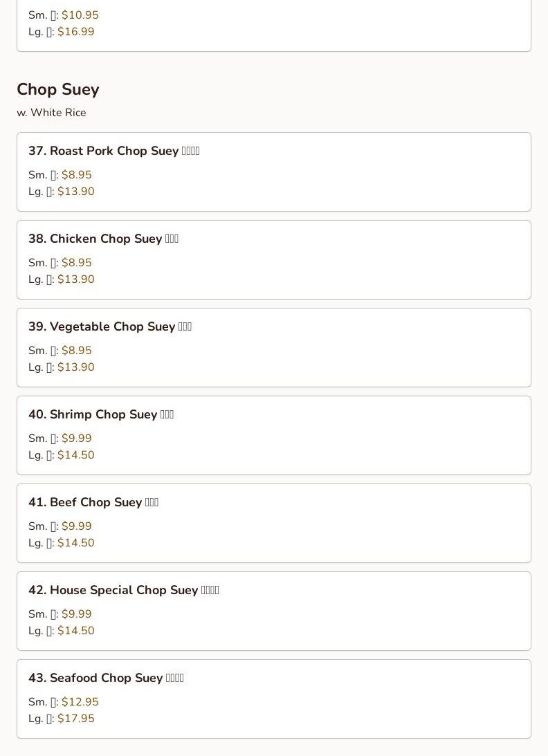The image size is (548, 756).
Task: Pick large Roast Pork Chop Suey $13.90
Action: pyautogui.click(x=75, y=192)
